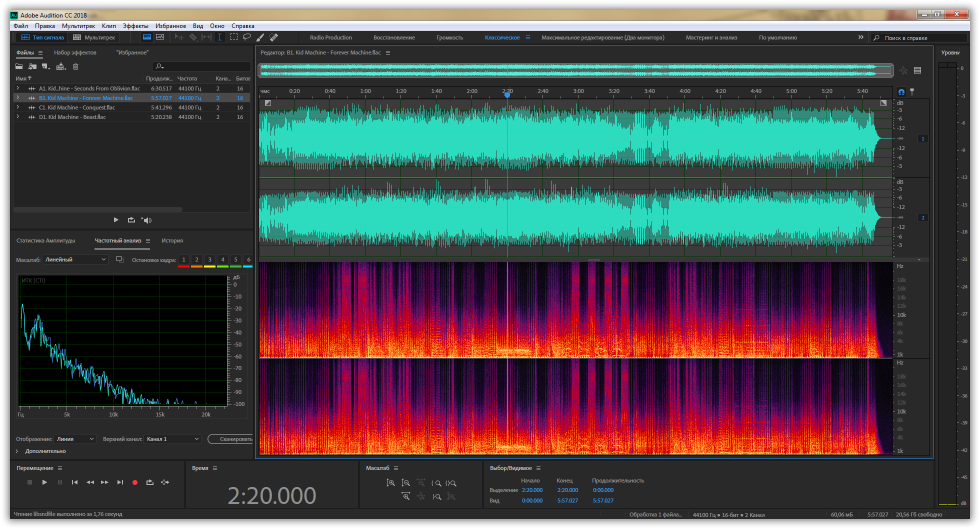Click Files panel horizontal scrollbar
Screen dimensions: 980x529
pos(98,209)
